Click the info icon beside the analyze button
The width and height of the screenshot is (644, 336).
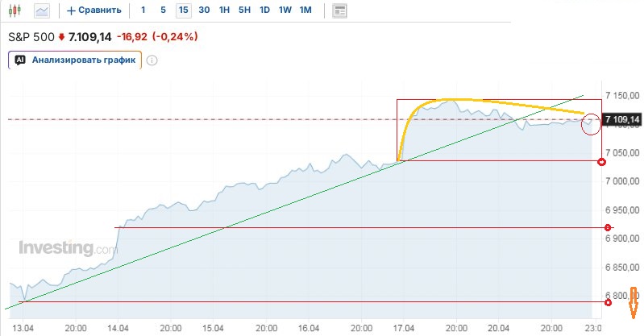[x=152, y=60]
